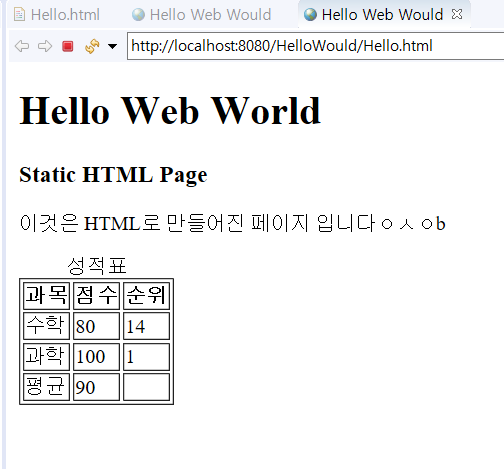Click the 평균 row label cell

(46, 387)
